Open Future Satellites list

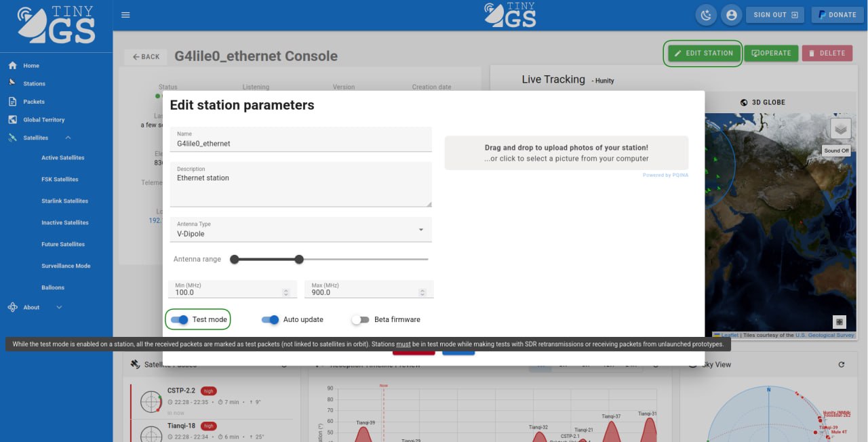tap(63, 245)
